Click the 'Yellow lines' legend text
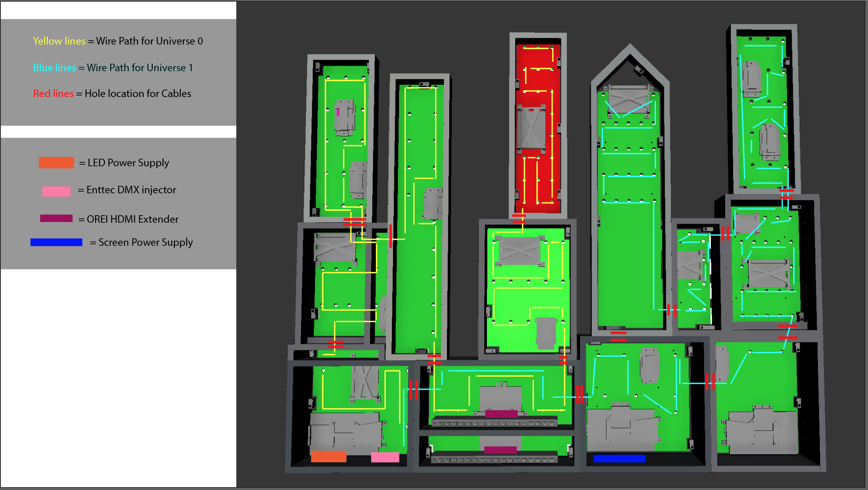The image size is (868, 490). [x=59, y=41]
